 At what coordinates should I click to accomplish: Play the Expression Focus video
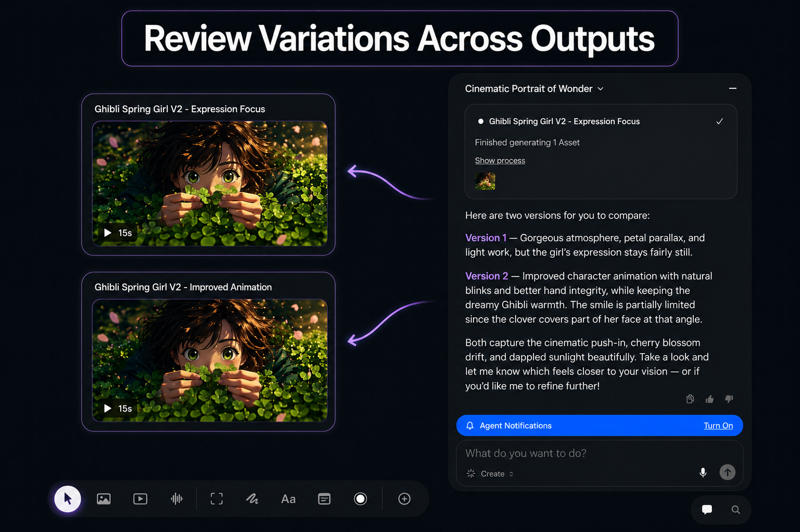click(x=108, y=233)
